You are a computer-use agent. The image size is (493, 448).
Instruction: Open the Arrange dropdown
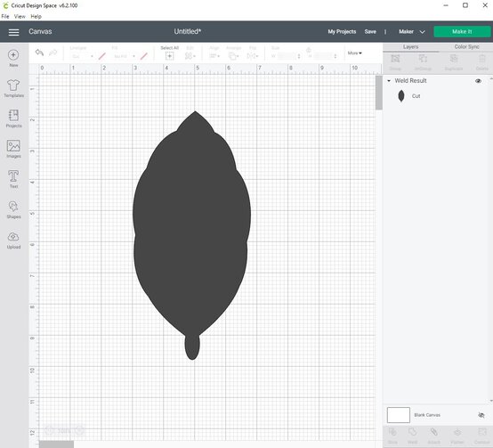tap(233, 56)
